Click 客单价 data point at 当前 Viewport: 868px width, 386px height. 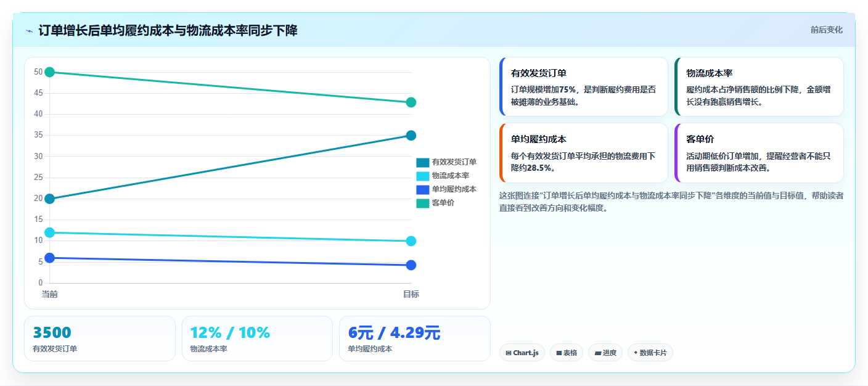point(50,72)
